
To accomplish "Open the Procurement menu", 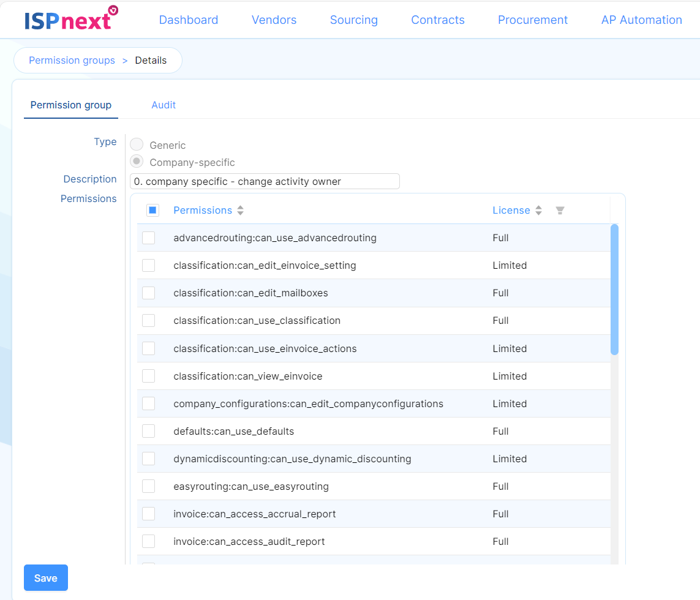I will click(533, 20).
